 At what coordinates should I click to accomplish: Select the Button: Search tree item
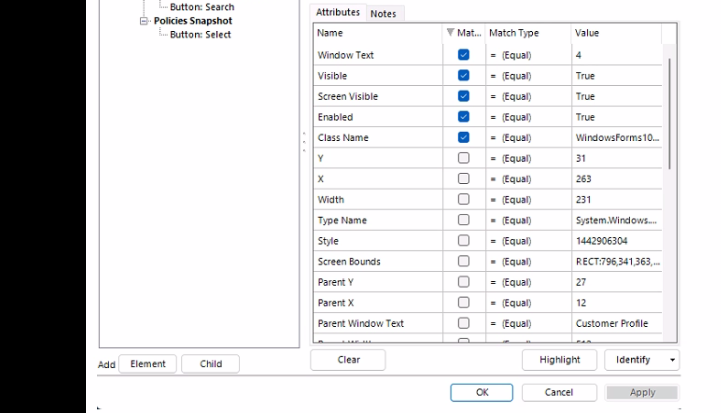[x=202, y=7]
